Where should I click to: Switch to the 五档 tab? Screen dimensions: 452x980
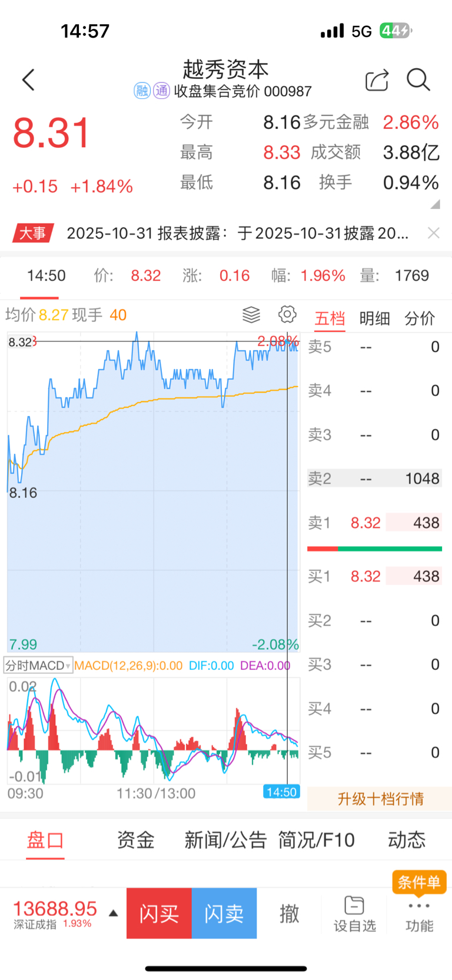[330, 318]
